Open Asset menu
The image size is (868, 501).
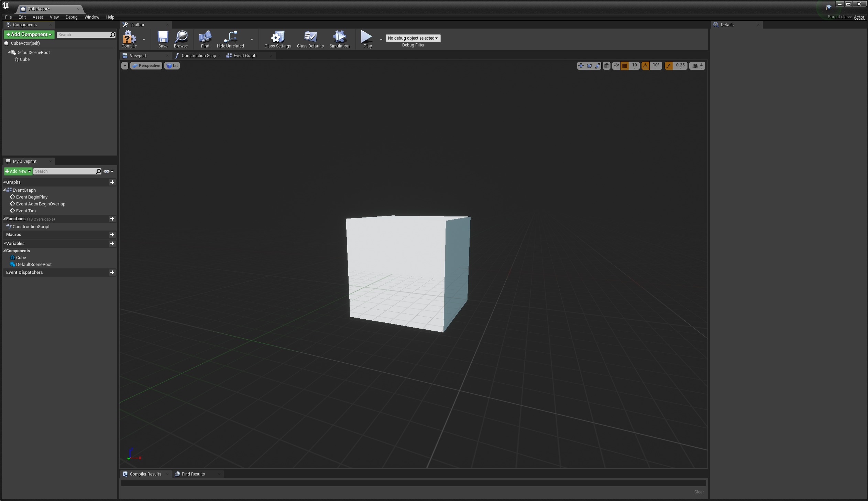pyautogui.click(x=38, y=17)
